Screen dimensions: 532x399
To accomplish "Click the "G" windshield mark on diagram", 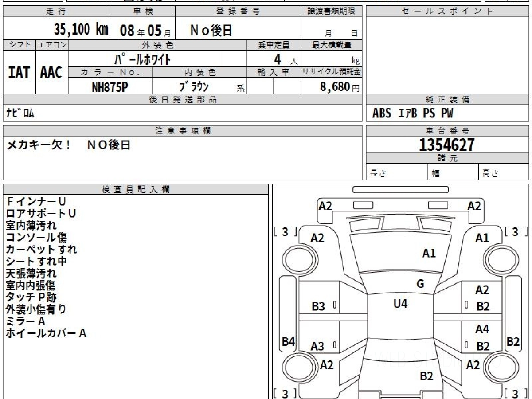I will point(420,284).
